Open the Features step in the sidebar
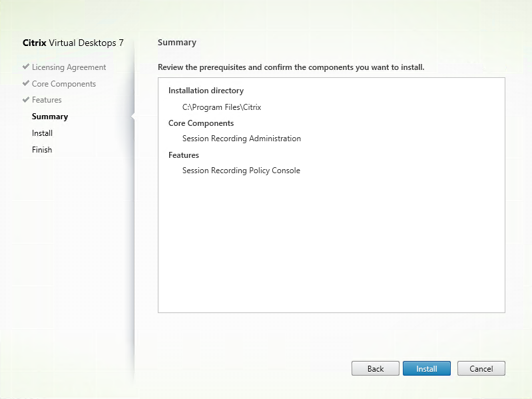532x399 pixels. pos(47,100)
